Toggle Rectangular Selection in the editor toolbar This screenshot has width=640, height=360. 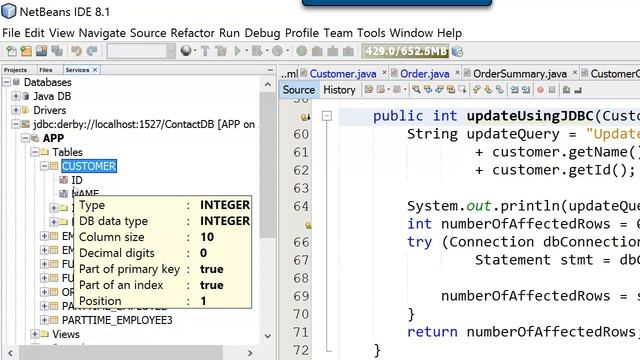coord(462,89)
